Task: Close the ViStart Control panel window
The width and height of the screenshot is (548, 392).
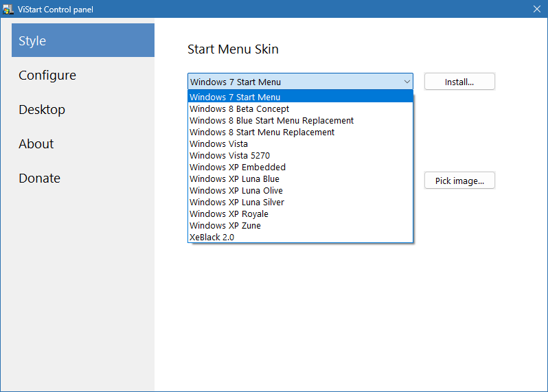Action: (536, 9)
